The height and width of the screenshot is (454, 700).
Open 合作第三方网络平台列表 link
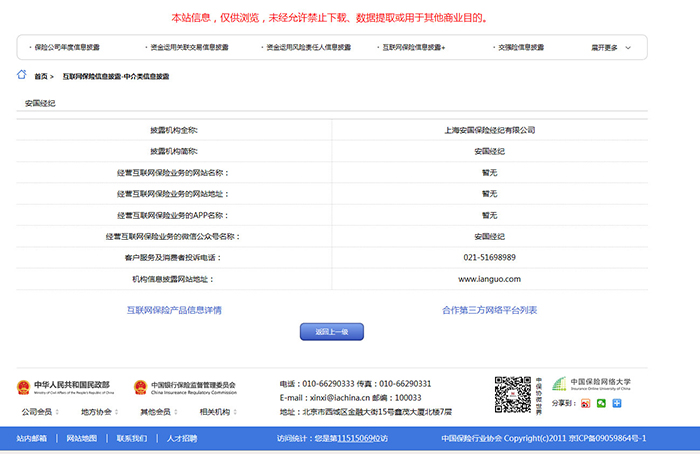(489, 310)
